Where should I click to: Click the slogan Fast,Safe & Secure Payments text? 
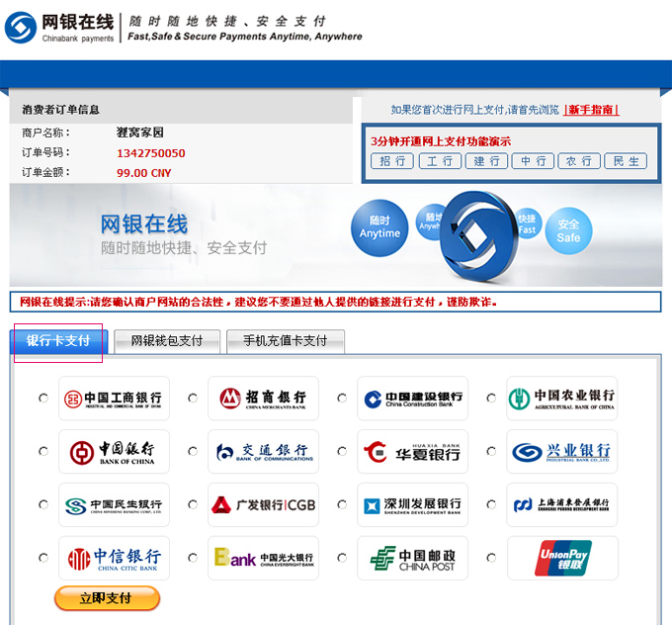click(x=245, y=37)
